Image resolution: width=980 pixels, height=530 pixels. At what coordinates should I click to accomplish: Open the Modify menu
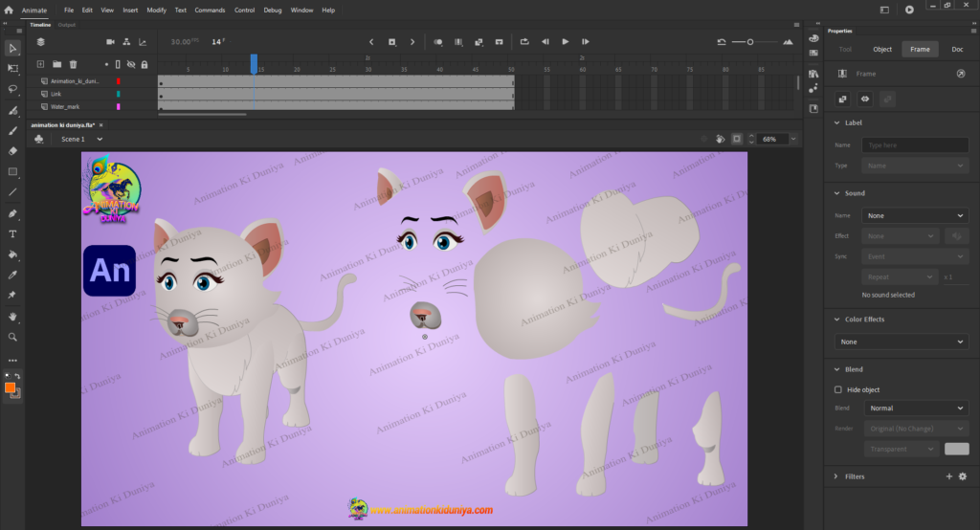click(156, 10)
